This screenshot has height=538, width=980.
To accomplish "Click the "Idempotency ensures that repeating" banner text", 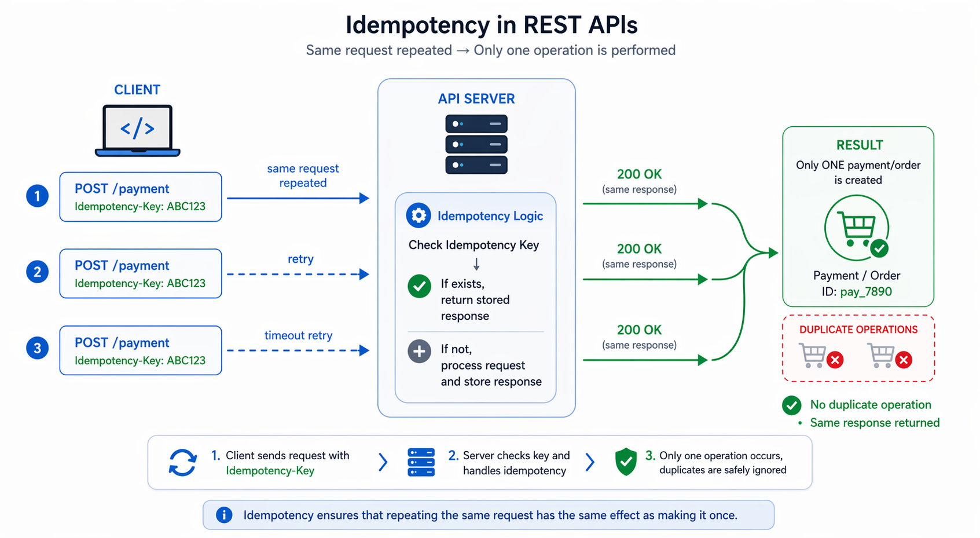I will click(x=490, y=515).
